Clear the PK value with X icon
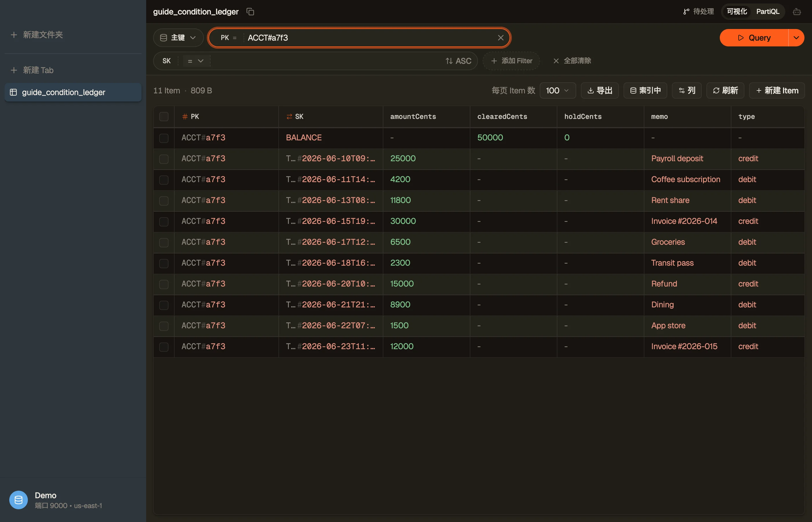The width and height of the screenshot is (812, 522). (x=501, y=38)
